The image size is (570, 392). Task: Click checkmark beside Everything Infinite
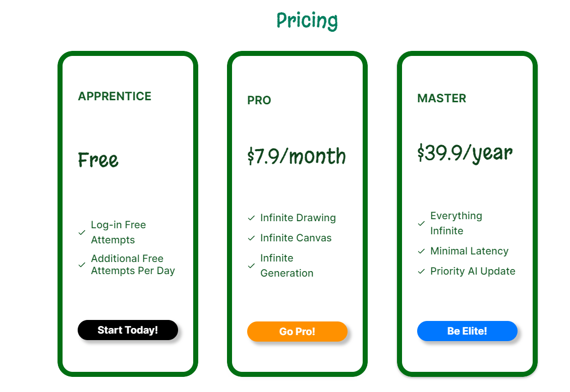(421, 223)
